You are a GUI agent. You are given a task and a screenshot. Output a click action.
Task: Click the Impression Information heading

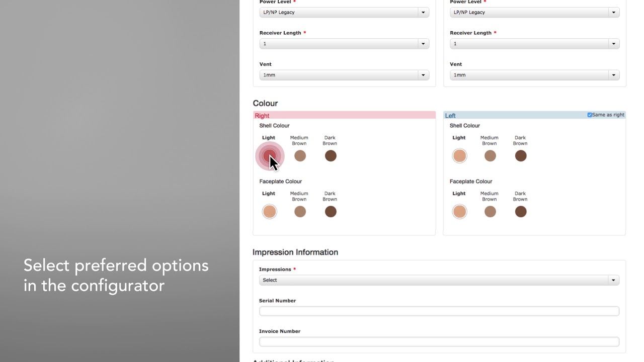[x=295, y=252]
